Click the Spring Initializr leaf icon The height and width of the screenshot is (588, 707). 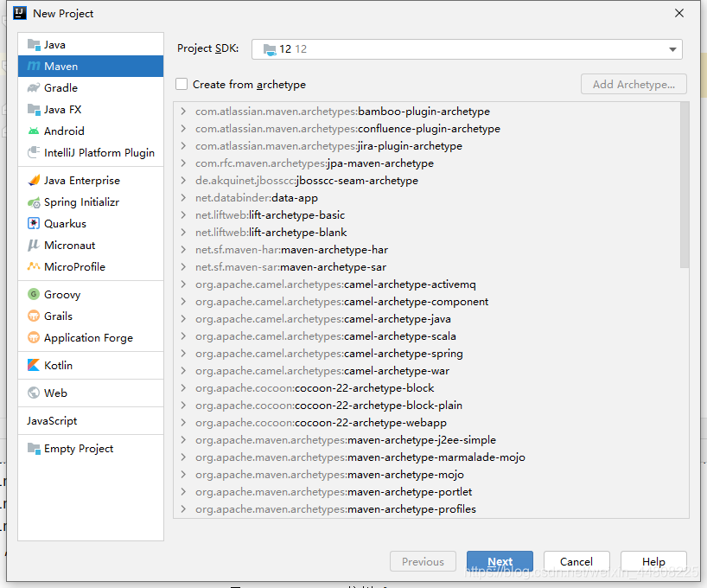point(34,202)
